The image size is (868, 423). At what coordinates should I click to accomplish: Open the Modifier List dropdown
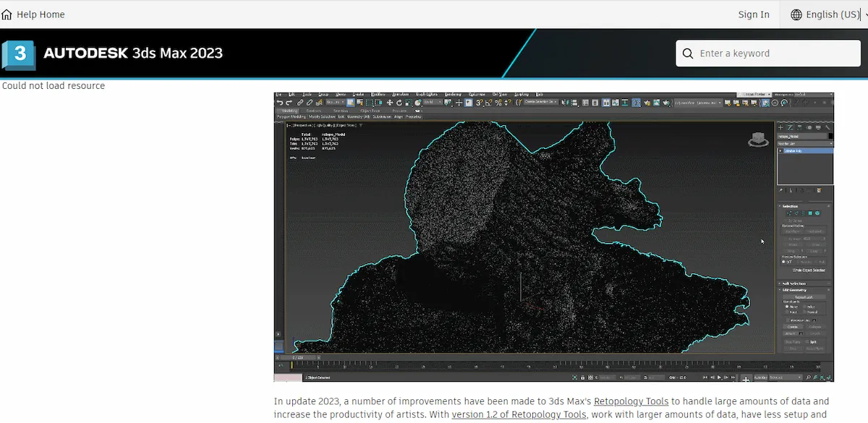(x=805, y=143)
